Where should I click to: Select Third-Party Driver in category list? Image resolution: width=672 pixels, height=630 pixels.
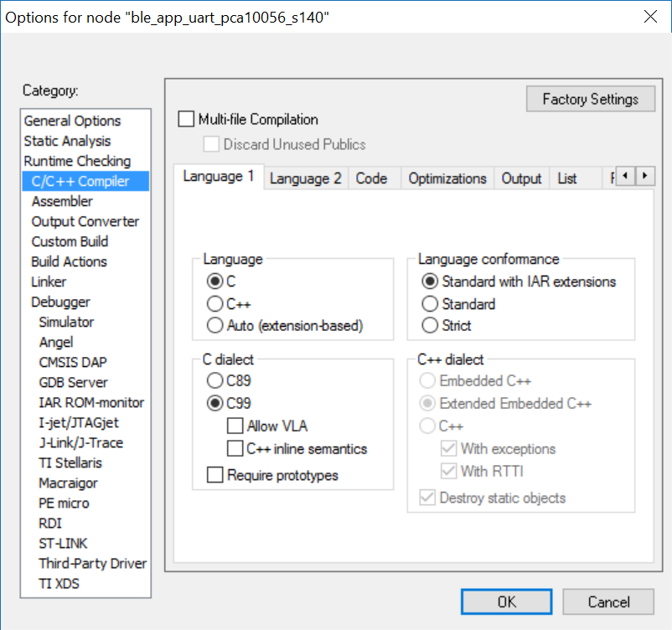click(x=85, y=564)
